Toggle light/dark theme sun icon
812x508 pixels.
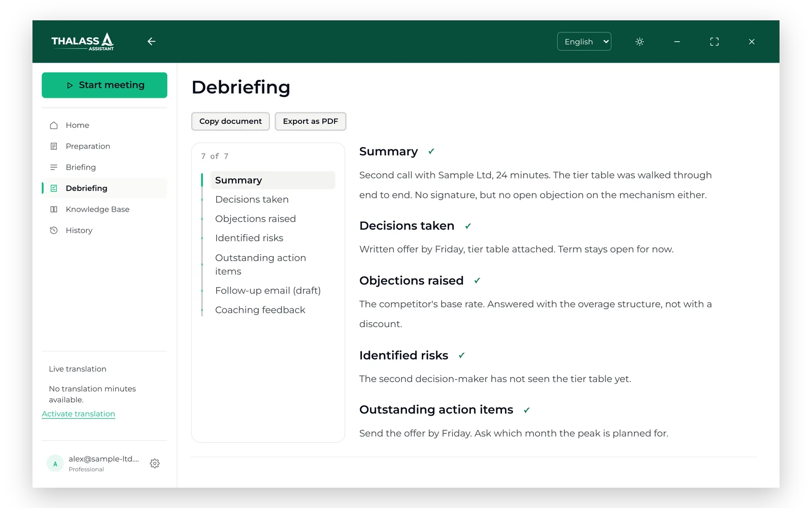[x=639, y=42]
